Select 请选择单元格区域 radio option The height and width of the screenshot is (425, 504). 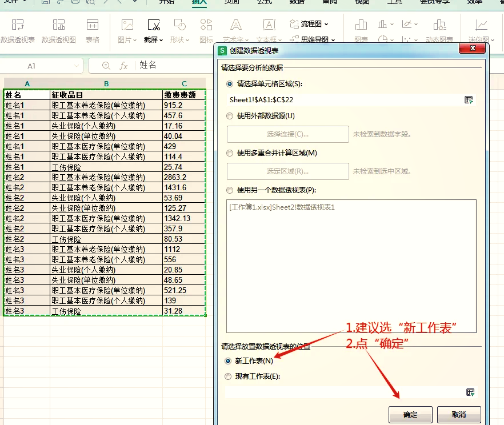(230, 84)
